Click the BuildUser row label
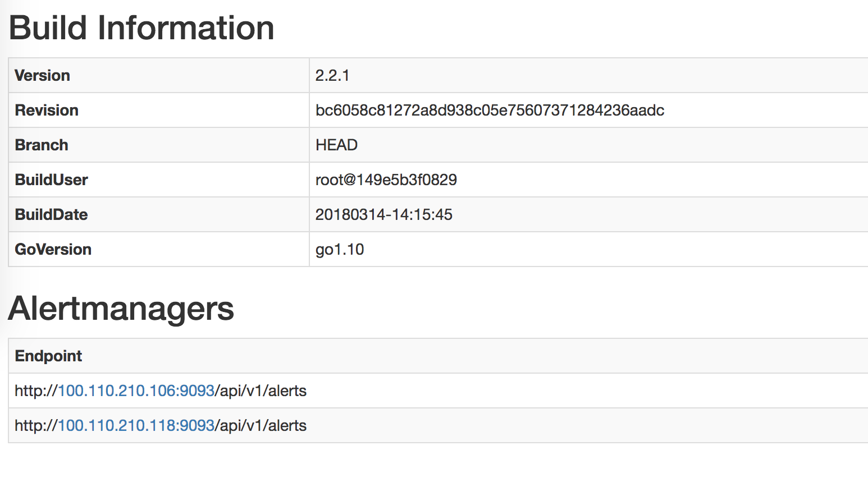Screen dimensions: 868x487 click(51, 180)
